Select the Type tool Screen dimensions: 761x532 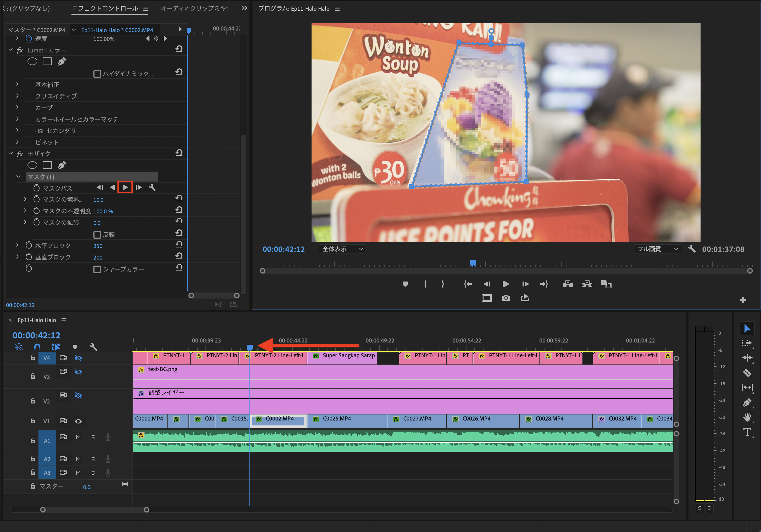tap(747, 432)
